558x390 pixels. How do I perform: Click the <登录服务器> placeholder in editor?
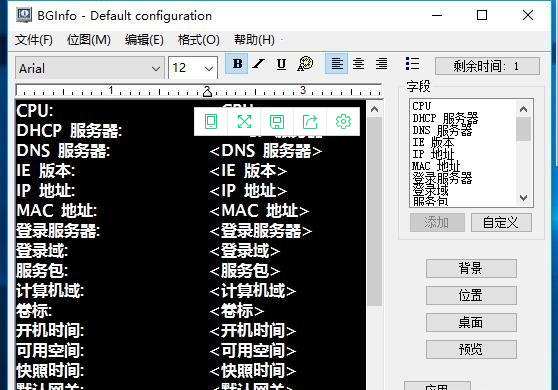click(261, 231)
